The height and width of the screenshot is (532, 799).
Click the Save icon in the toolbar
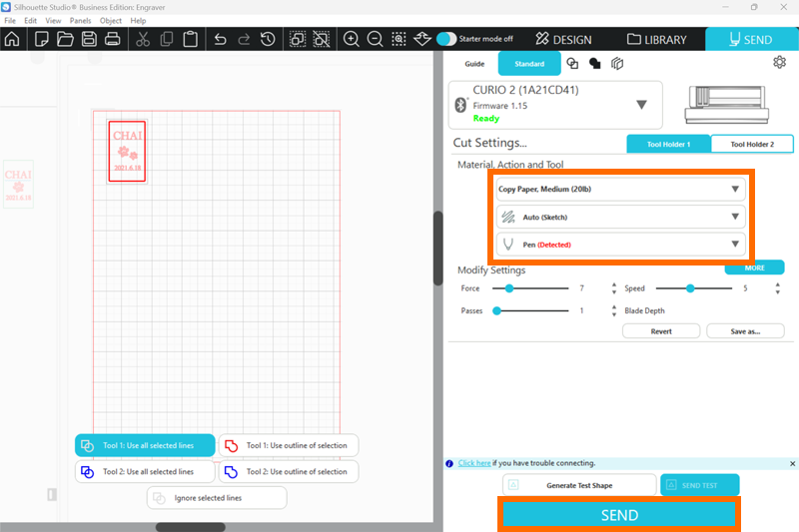(89, 40)
